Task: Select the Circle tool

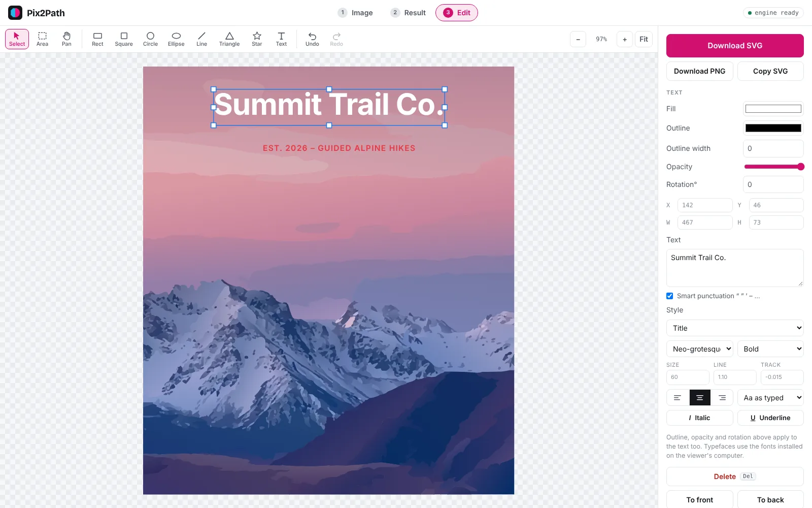Action: click(150, 39)
